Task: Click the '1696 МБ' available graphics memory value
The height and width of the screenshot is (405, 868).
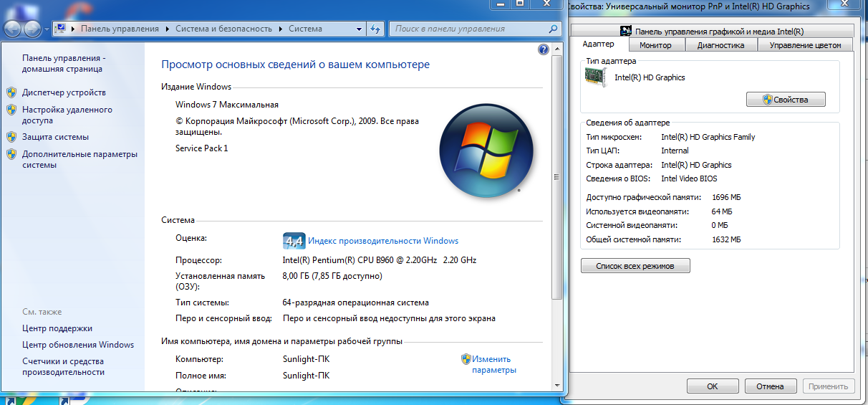Action: [x=726, y=197]
